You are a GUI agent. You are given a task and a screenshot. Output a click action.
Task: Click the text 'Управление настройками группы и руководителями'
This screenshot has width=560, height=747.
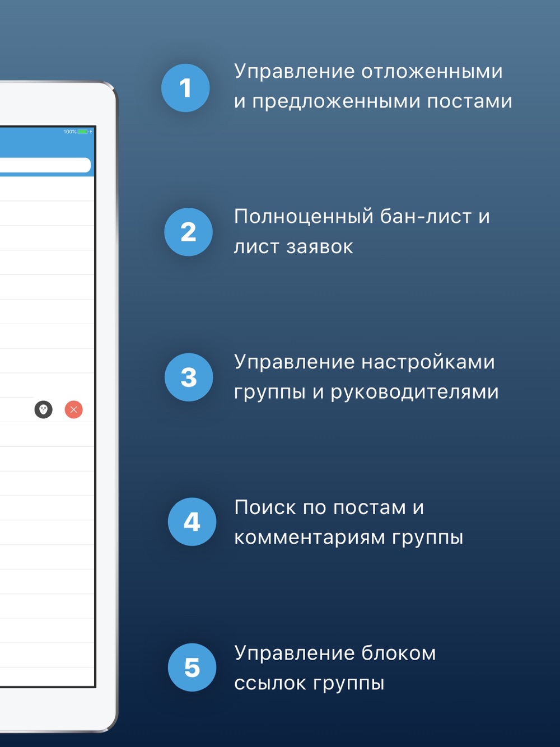[x=366, y=377]
